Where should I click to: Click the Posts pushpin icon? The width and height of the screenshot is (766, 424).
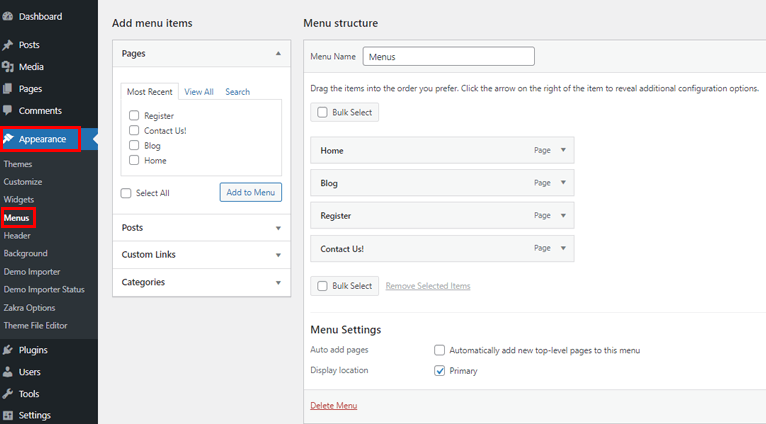click(8, 45)
